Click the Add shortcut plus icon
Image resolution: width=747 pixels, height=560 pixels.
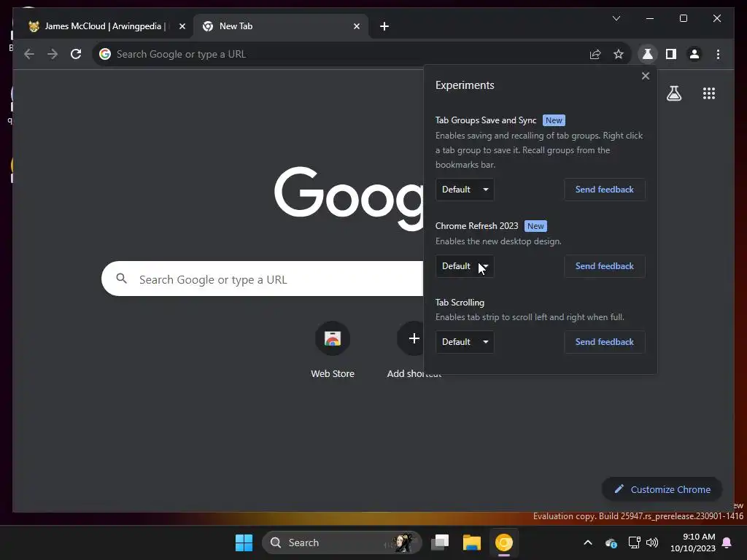pos(414,338)
